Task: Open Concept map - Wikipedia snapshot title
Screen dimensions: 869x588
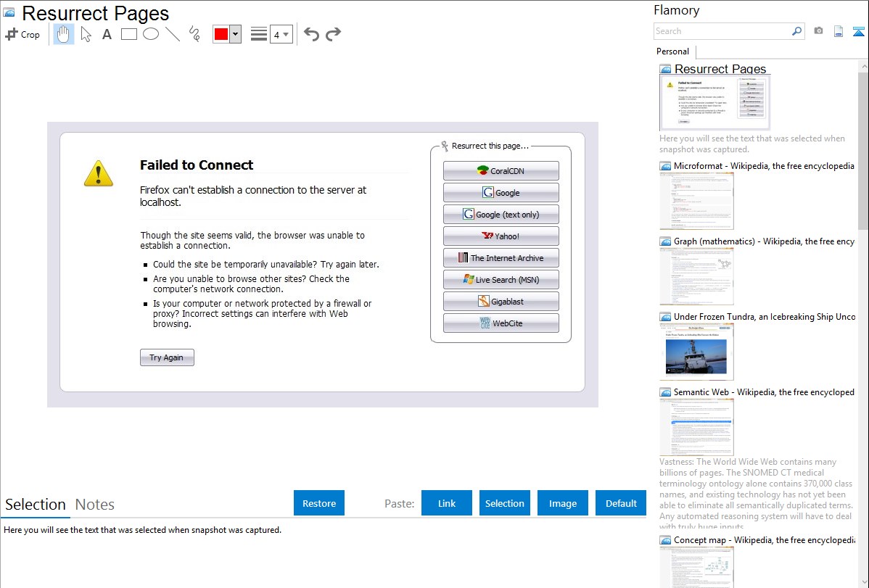Action: point(765,539)
